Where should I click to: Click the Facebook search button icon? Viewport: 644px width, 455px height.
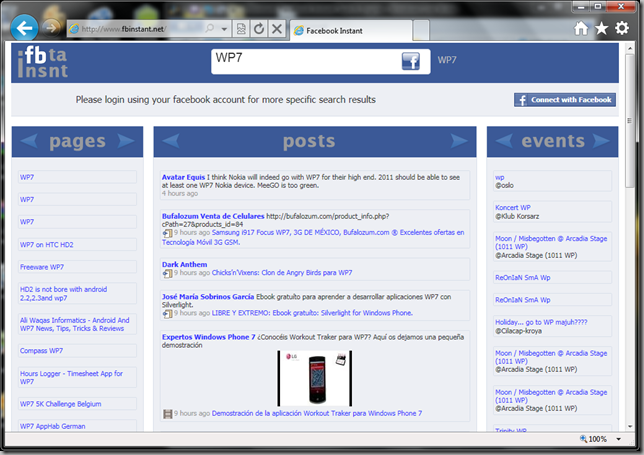[x=410, y=62]
